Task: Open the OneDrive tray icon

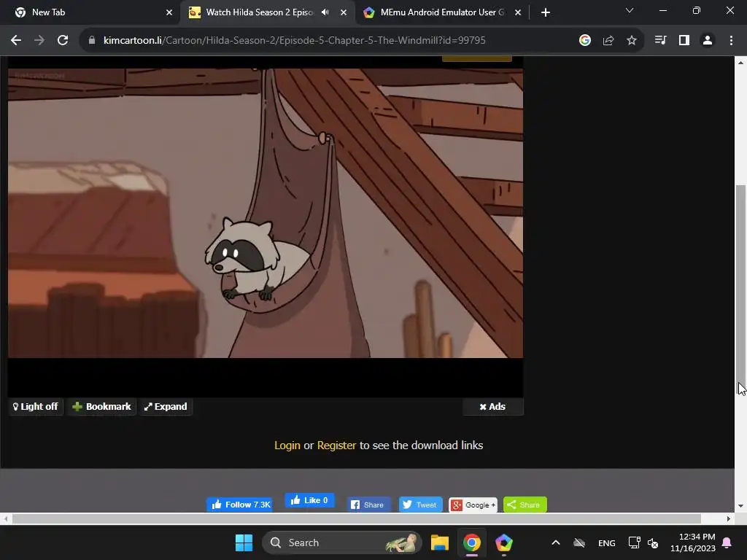Action: point(578,542)
